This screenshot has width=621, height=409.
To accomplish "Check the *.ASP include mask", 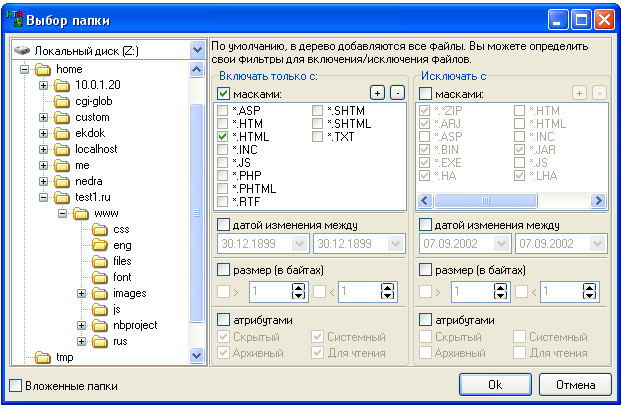I will 223,110.
